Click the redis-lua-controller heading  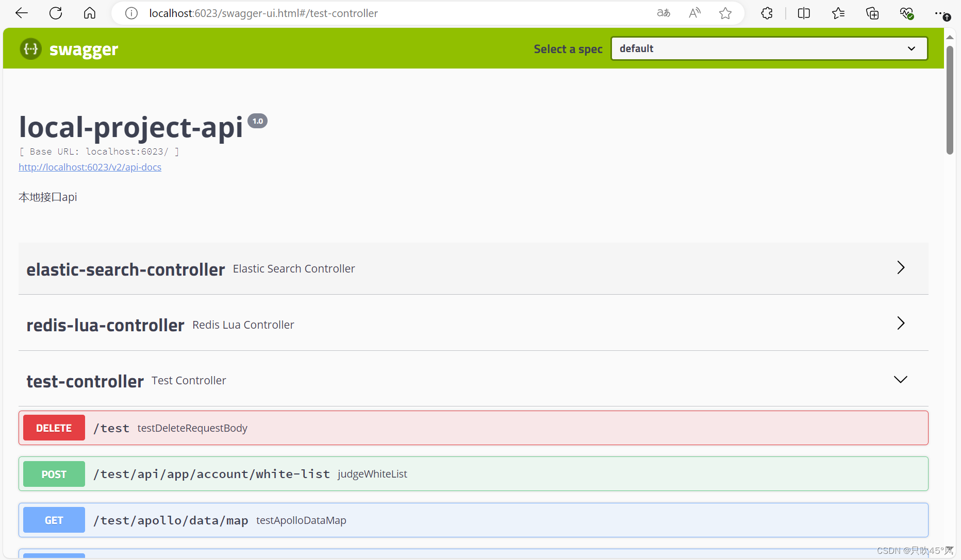(x=105, y=325)
